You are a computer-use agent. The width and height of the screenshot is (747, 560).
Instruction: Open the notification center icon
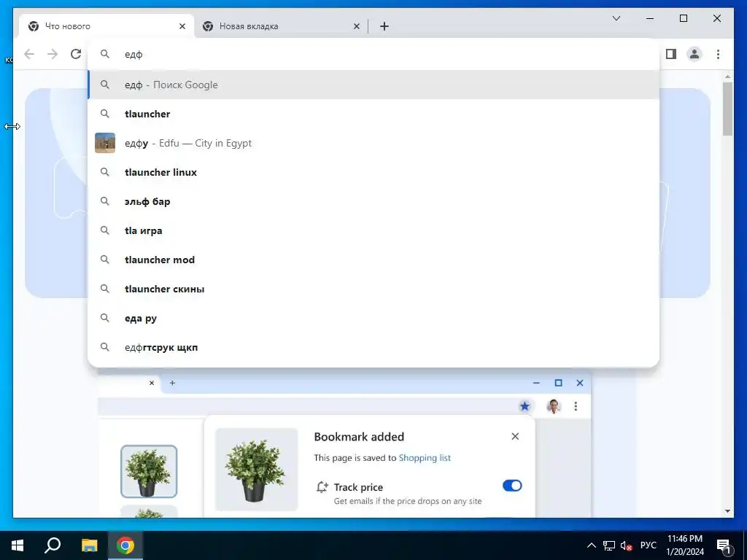(x=724, y=545)
